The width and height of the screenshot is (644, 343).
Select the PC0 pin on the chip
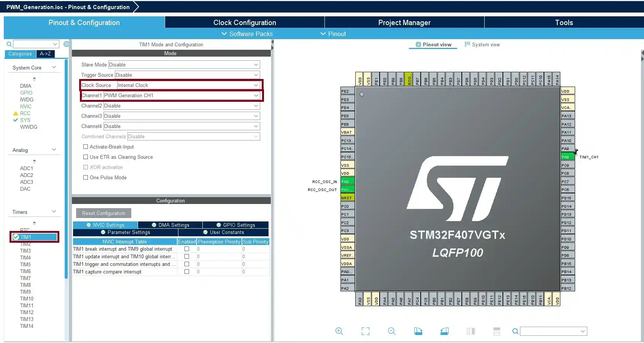tap(347, 206)
